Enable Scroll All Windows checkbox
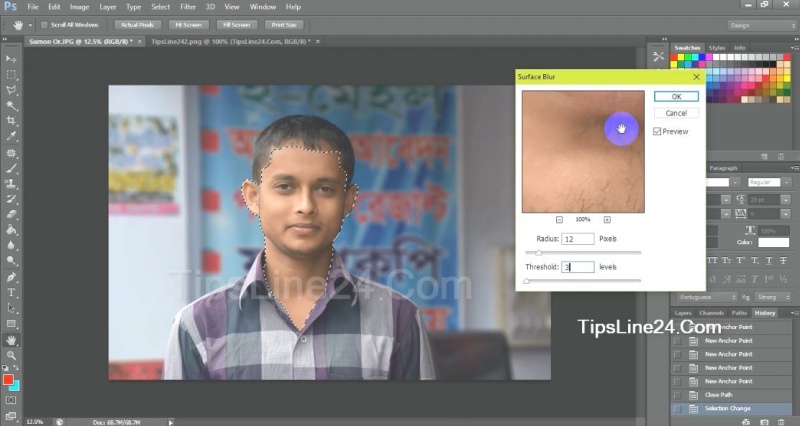The image size is (800, 426). click(44, 24)
